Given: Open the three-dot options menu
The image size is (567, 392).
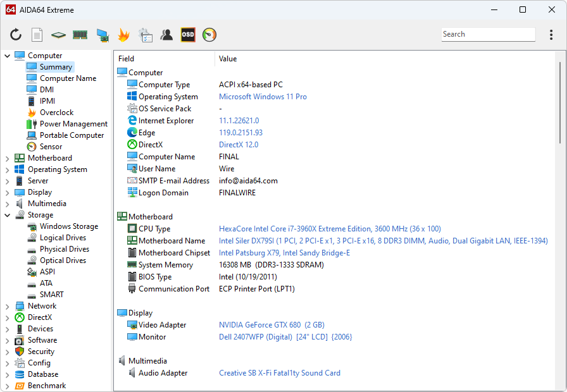Looking at the screenshot, I should tap(551, 35).
